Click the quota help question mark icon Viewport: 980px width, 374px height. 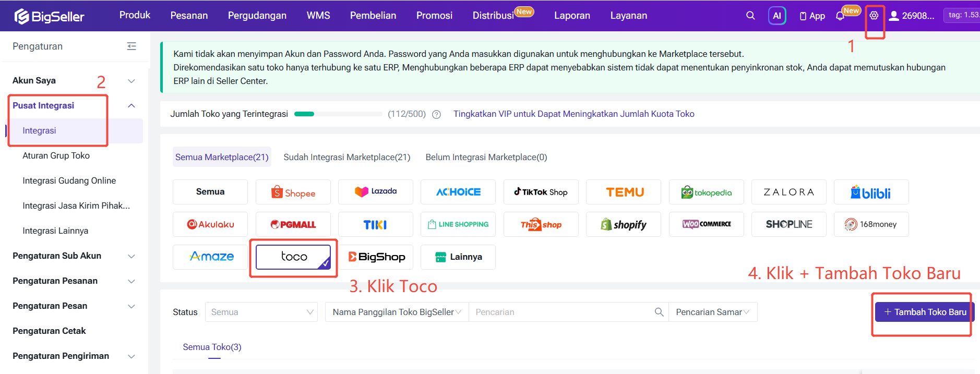tap(437, 114)
